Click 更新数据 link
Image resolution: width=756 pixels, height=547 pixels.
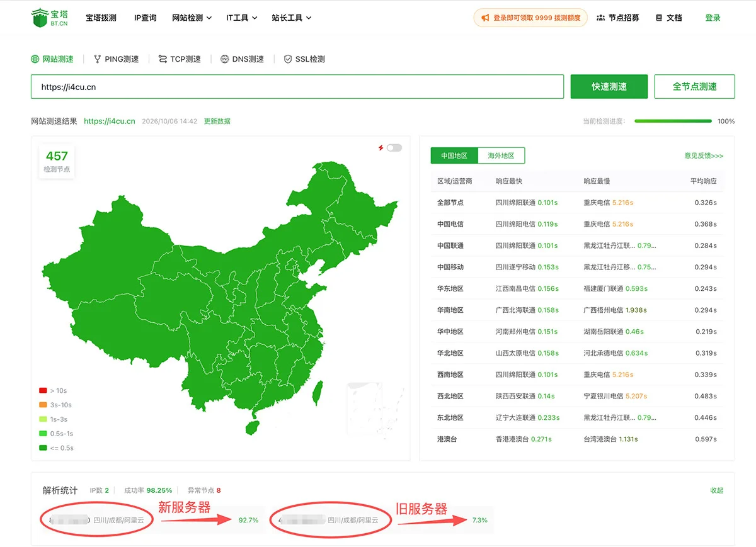click(x=217, y=121)
